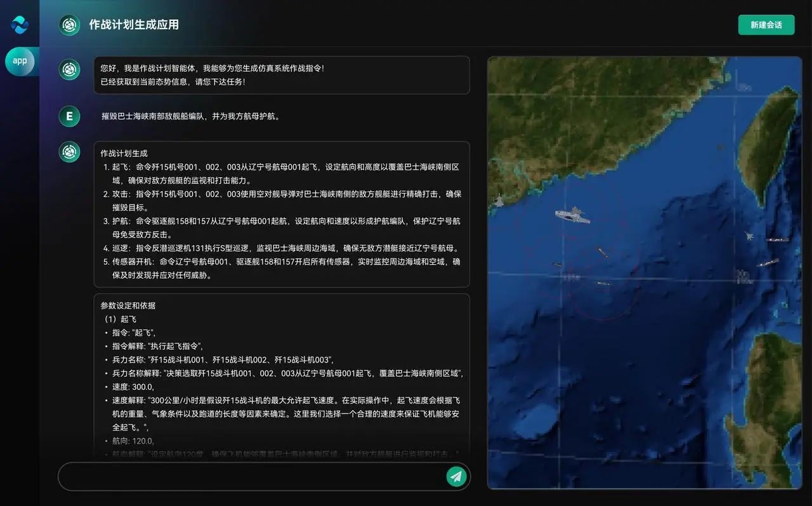The height and width of the screenshot is (506, 812).
Task: Click the 作战计划生成应用 header title
Action: (x=134, y=25)
